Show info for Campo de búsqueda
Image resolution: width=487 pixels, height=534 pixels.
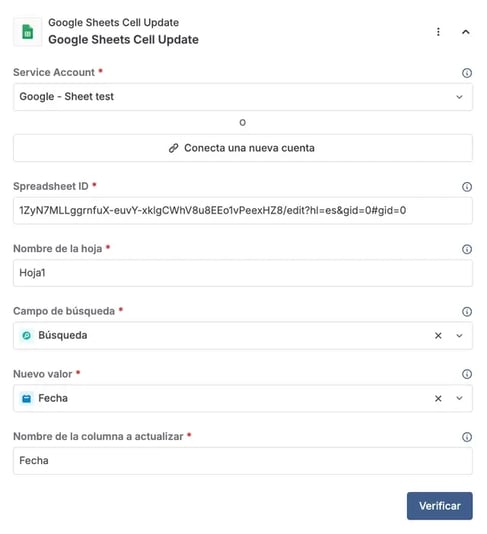467,312
